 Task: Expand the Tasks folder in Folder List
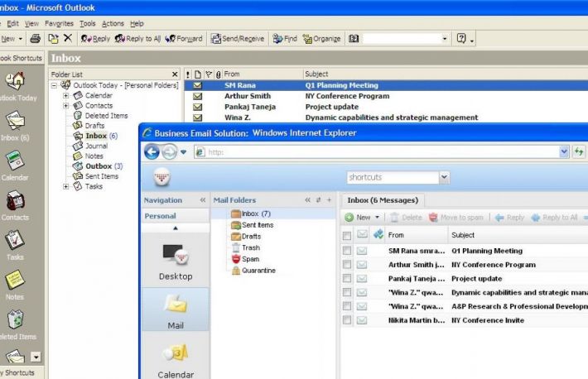pos(66,186)
